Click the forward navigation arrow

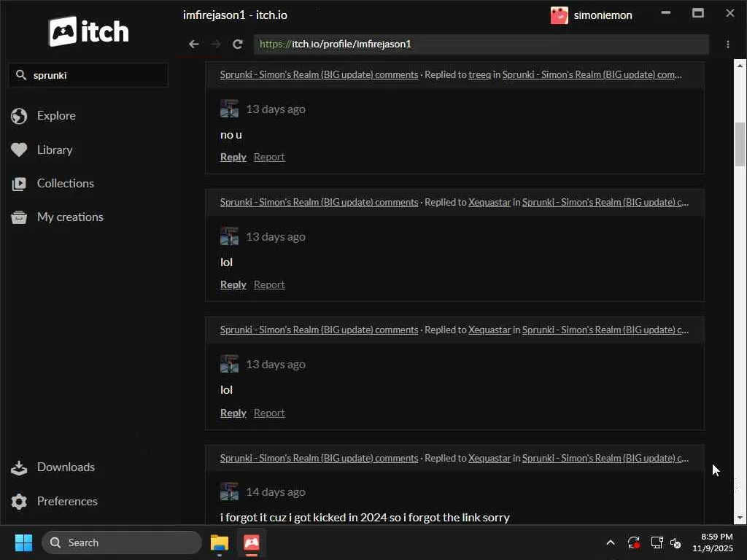pyautogui.click(x=216, y=44)
